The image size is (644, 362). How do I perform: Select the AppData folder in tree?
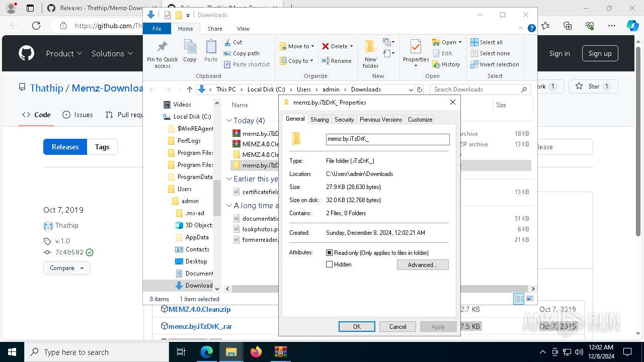click(197, 237)
